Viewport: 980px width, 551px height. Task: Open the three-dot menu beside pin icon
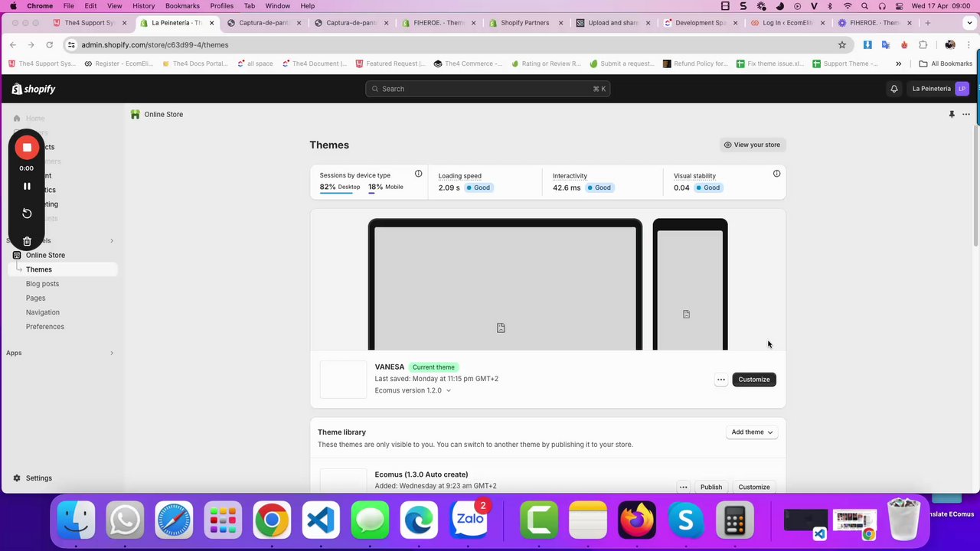[966, 114]
